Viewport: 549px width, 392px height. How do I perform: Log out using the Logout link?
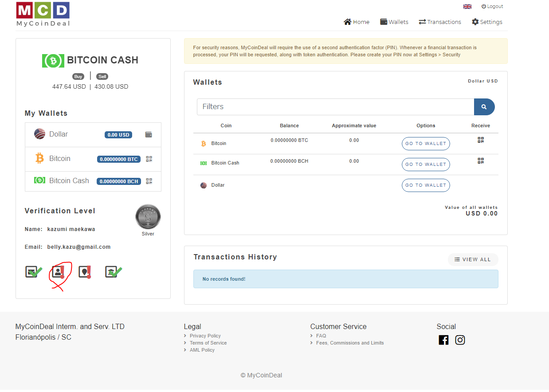point(492,7)
